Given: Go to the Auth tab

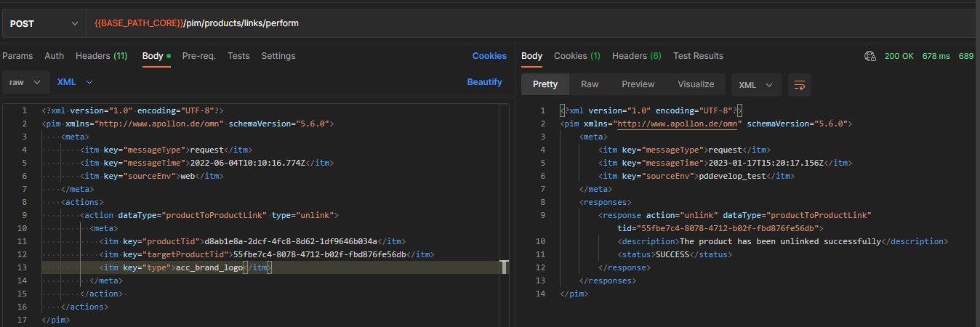Looking at the screenshot, I should point(55,56).
